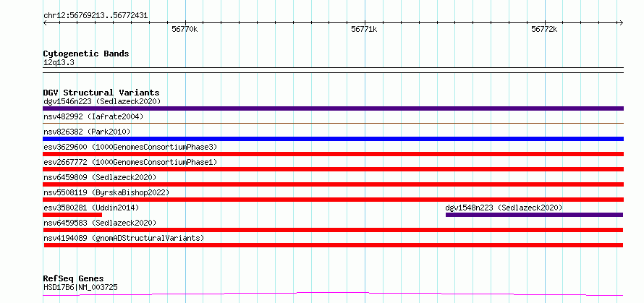Open the nsv5508119 (ByrskaBishop2022) variant label
The height and width of the screenshot is (303, 644).
106,192
